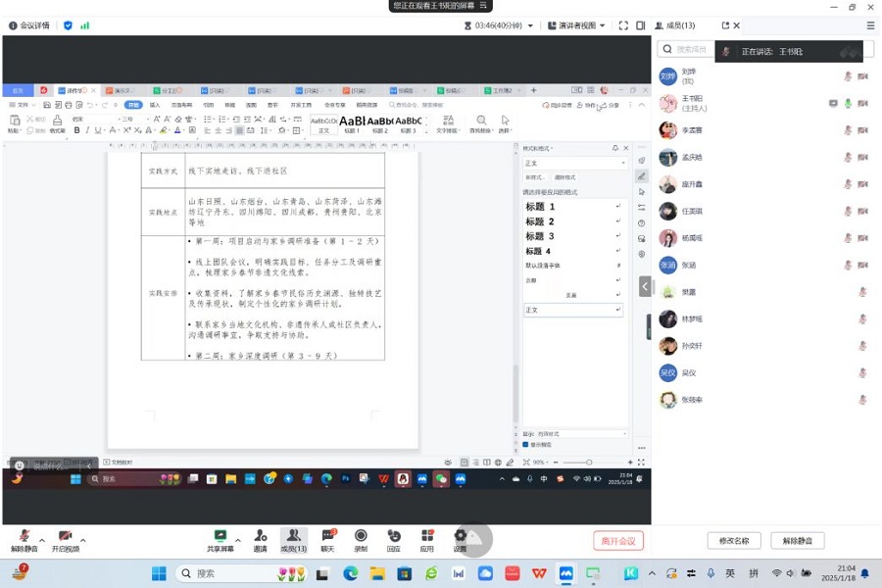The width and height of the screenshot is (882, 588).
Task: Click the 设置 settings gear in meeting toolbar
Action: (460, 537)
